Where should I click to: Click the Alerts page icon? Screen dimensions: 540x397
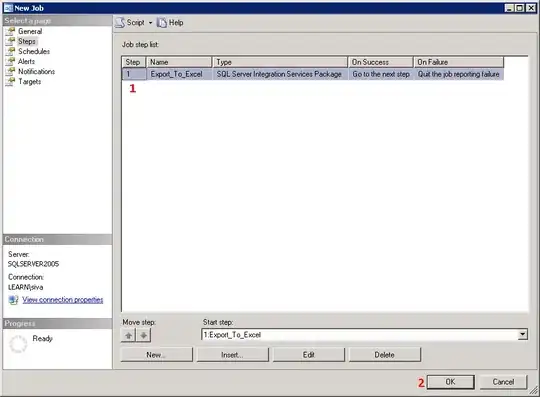(x=10, y=61)
